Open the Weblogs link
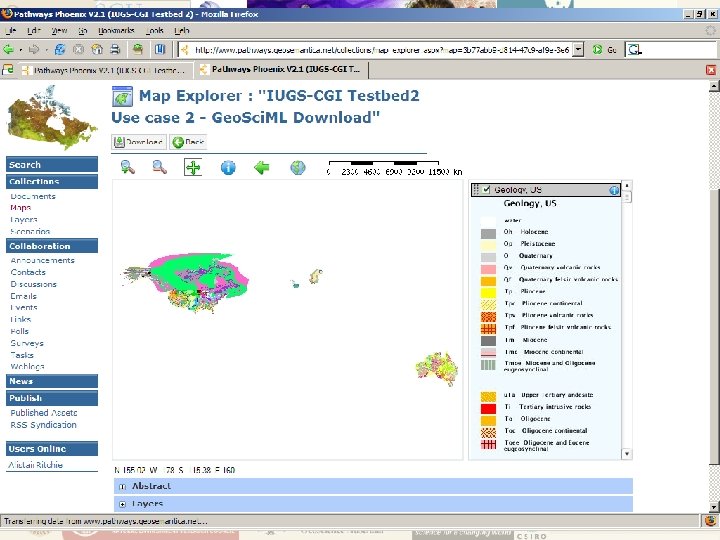This screenshot has width=720, height=540. (28, 366)
